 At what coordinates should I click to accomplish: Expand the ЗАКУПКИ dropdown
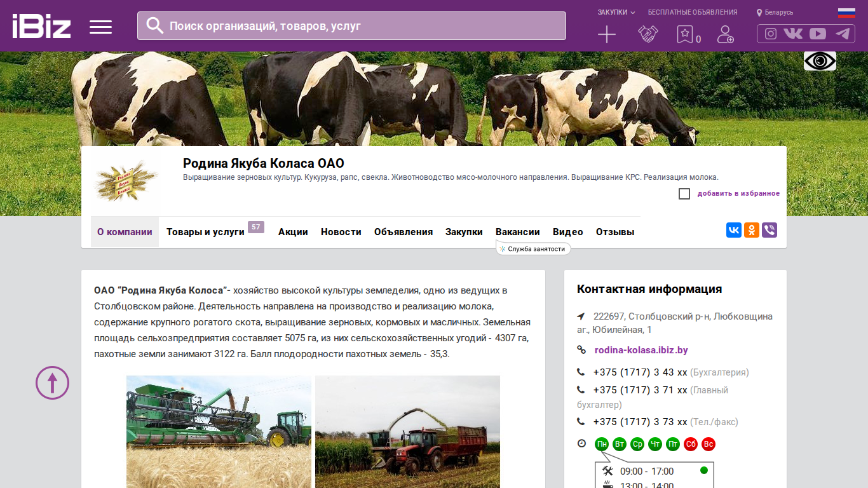coord(616,12)
